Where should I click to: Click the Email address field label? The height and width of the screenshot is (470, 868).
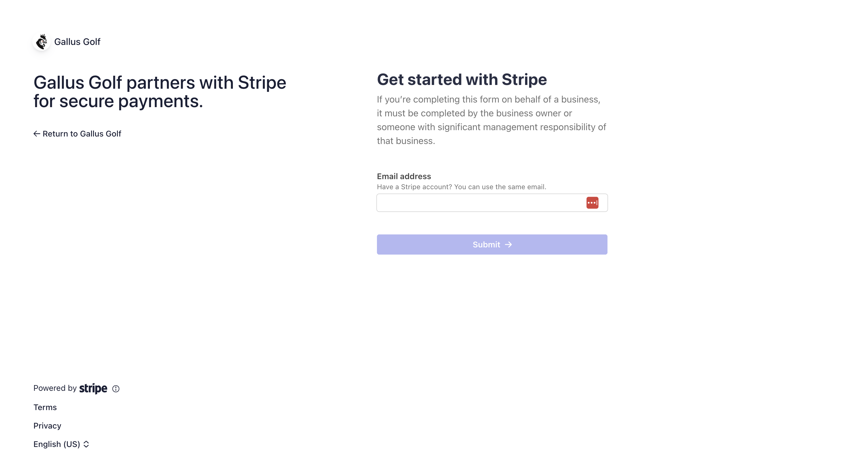pos(404,177)
